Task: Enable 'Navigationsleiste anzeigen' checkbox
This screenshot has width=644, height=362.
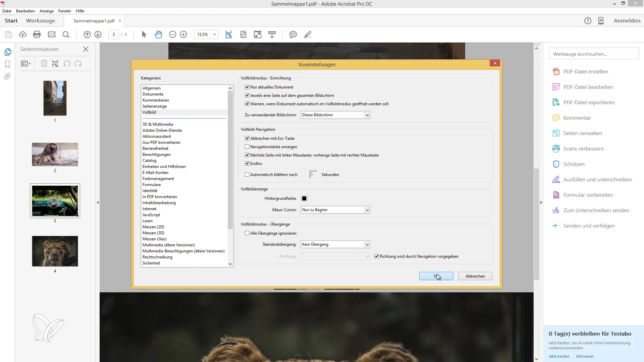Action: point(247,147)
